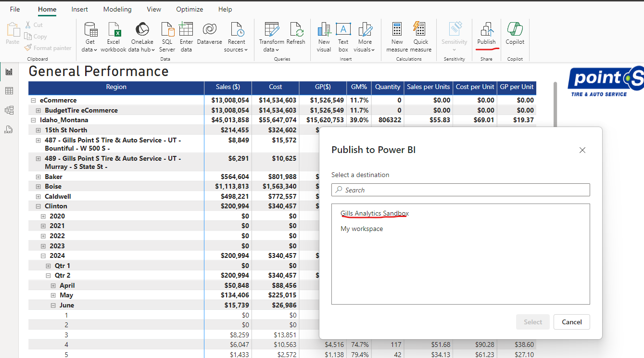
Task: Click Transform data icon
Action: click(272, 29)
